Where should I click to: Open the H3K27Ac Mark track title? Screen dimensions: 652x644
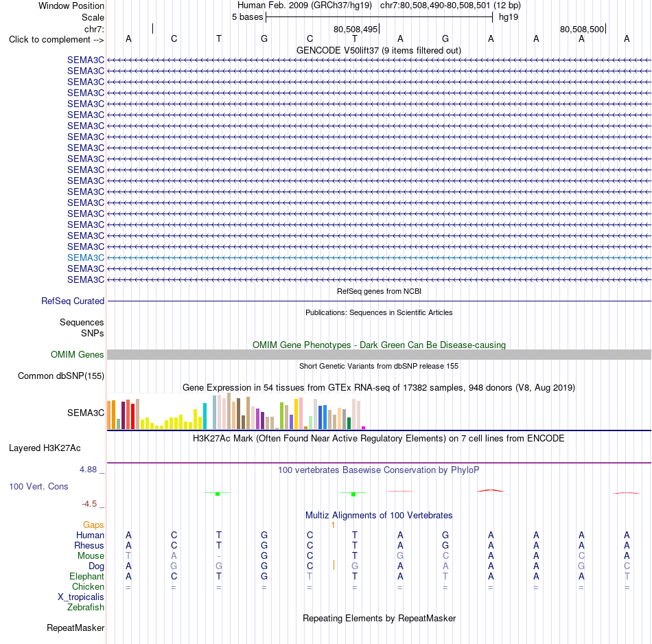(379, 438)
